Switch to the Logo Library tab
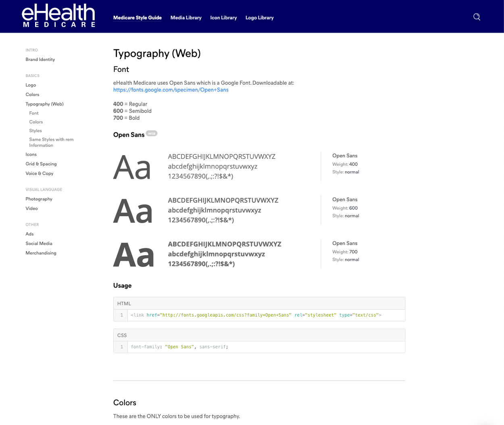This screenshot has height=425, width=504. tap(260, 18)
